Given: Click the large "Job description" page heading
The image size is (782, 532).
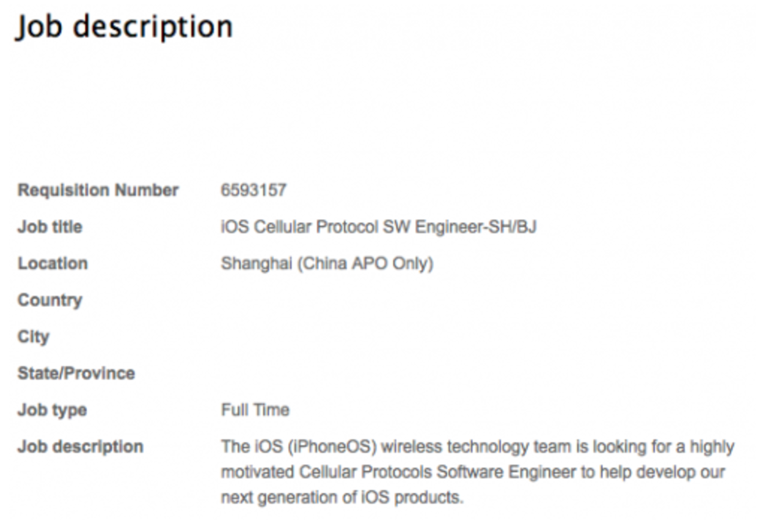Looking at the screenshot, I should coord(124,27).
